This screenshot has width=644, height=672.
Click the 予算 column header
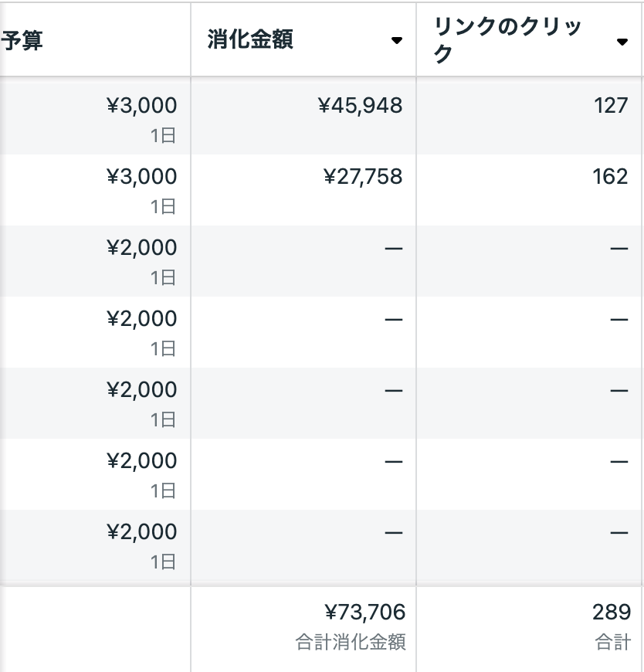[23, 40]
